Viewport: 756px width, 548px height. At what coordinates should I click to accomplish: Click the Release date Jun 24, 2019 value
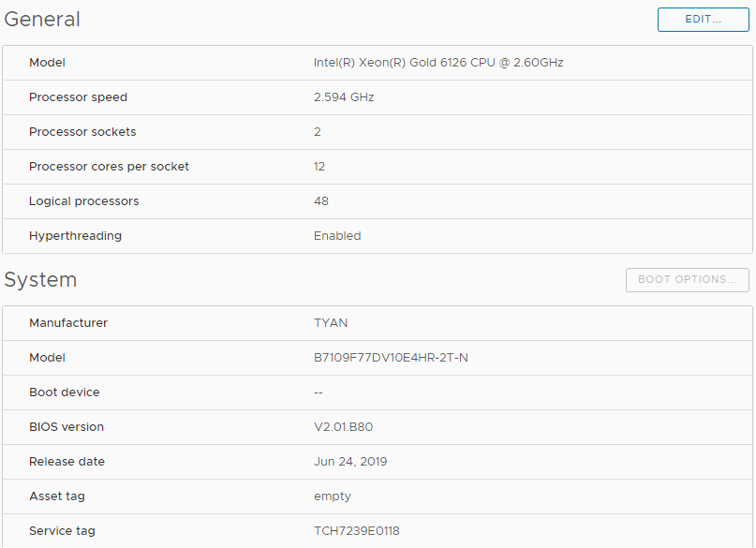coord(350,462)
